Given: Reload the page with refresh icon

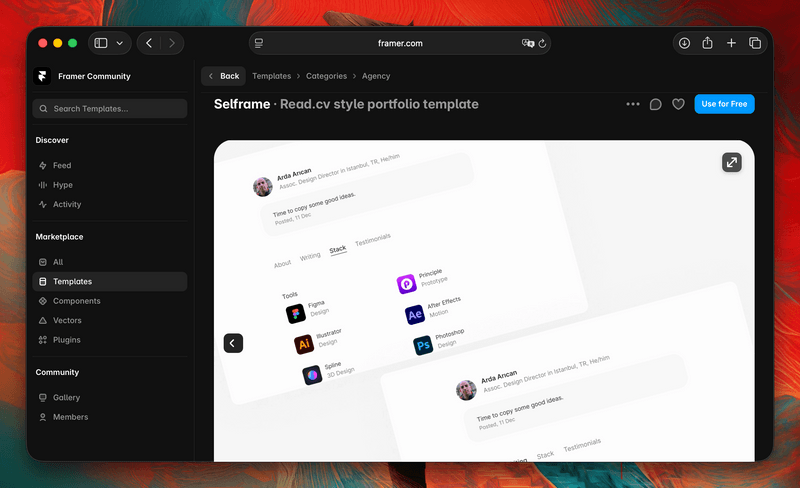Looking at the screenshot, I should 542,43.
